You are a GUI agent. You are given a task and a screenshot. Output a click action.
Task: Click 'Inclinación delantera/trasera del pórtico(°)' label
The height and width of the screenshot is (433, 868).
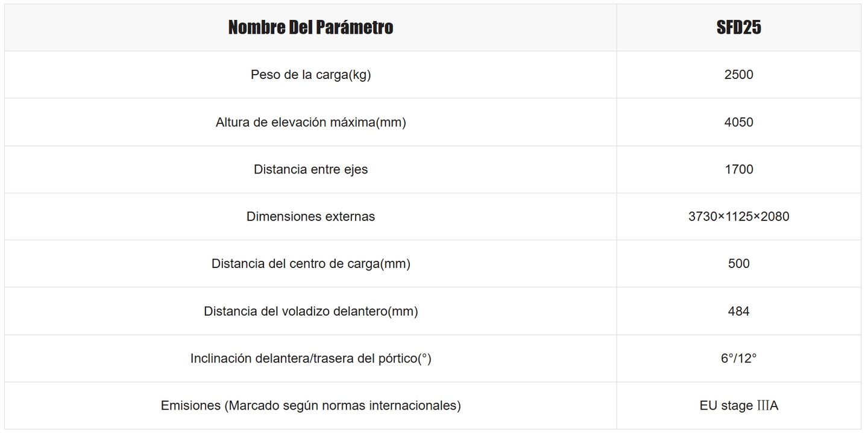tap(310, 358)
